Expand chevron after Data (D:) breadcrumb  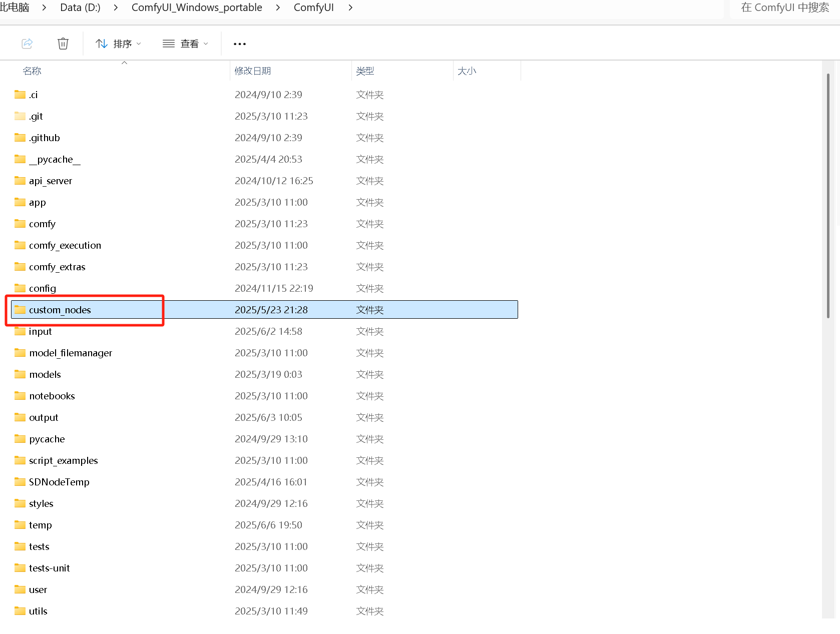116,8
